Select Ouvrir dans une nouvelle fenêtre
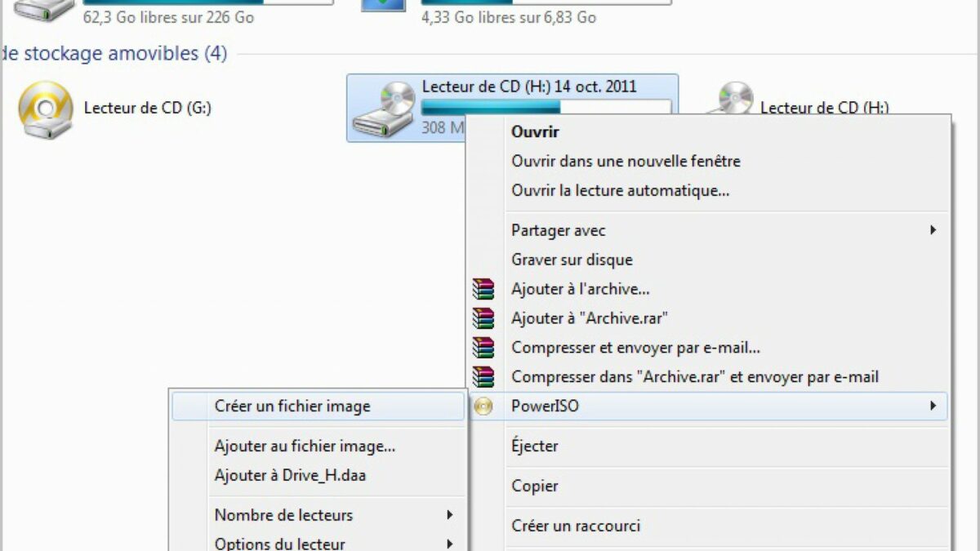The width and height of the screenshot is (980, 551). 626,161
